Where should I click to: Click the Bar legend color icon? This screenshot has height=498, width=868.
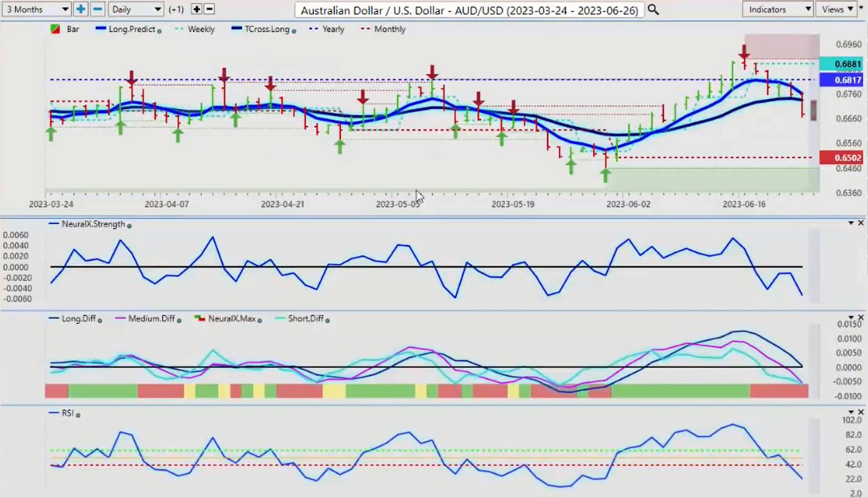pyautogui.click(x=55, y=29)
